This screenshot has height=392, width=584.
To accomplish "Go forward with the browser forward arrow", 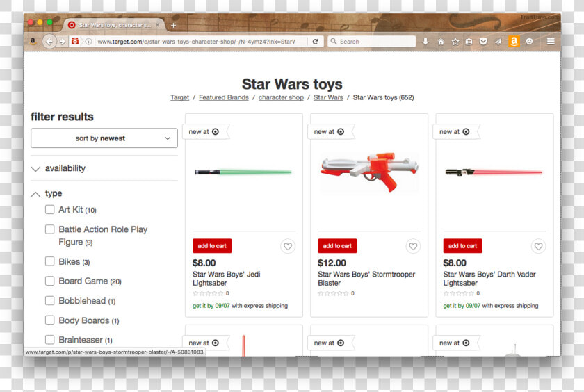I will (62, 41).
